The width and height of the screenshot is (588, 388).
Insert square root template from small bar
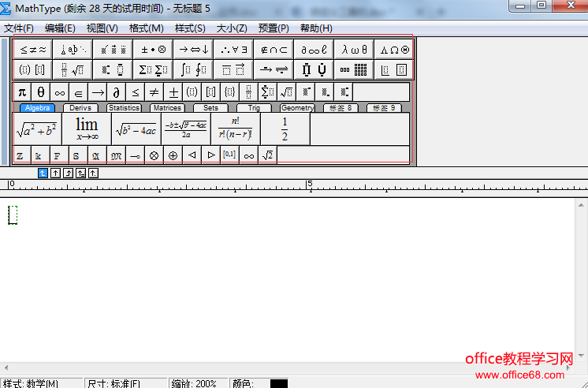click(x=286, y=92)
